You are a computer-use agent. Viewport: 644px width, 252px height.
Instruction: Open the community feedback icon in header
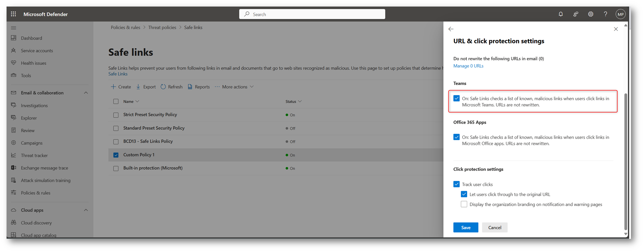575,14
